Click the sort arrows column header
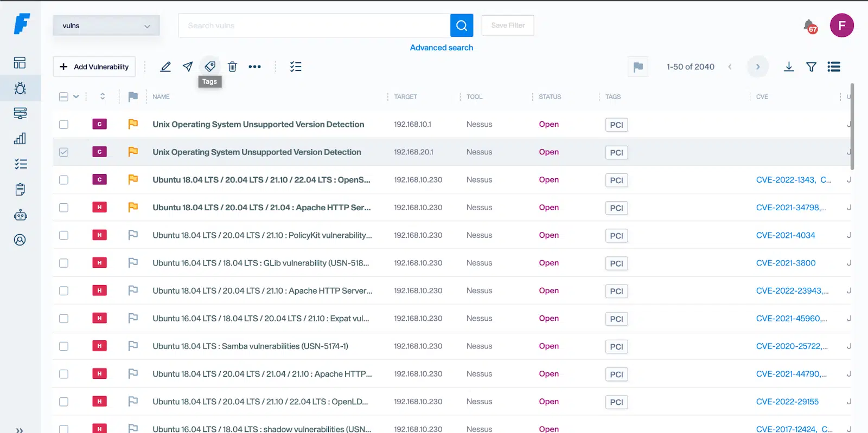 pos(103,96)
